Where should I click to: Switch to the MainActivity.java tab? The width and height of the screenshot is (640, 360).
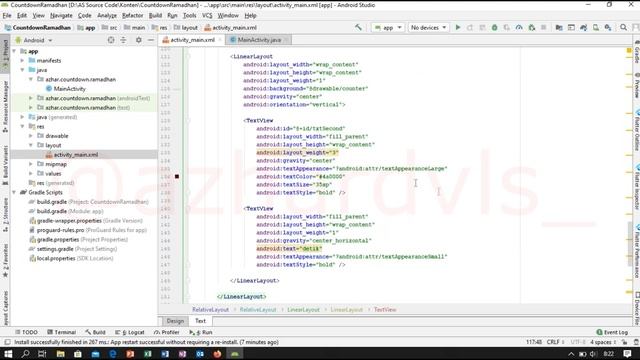pos(259,40)
